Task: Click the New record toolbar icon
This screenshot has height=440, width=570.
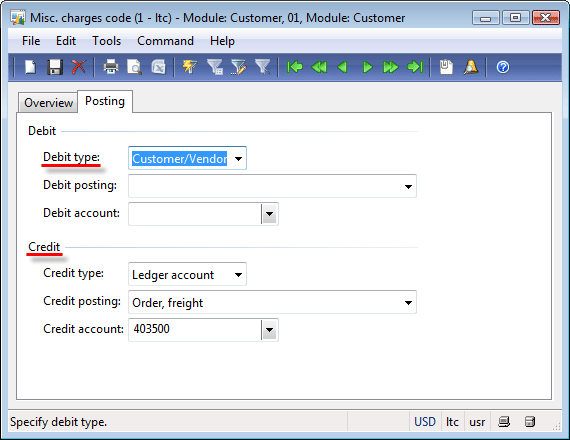Action: tap(31, 67)
